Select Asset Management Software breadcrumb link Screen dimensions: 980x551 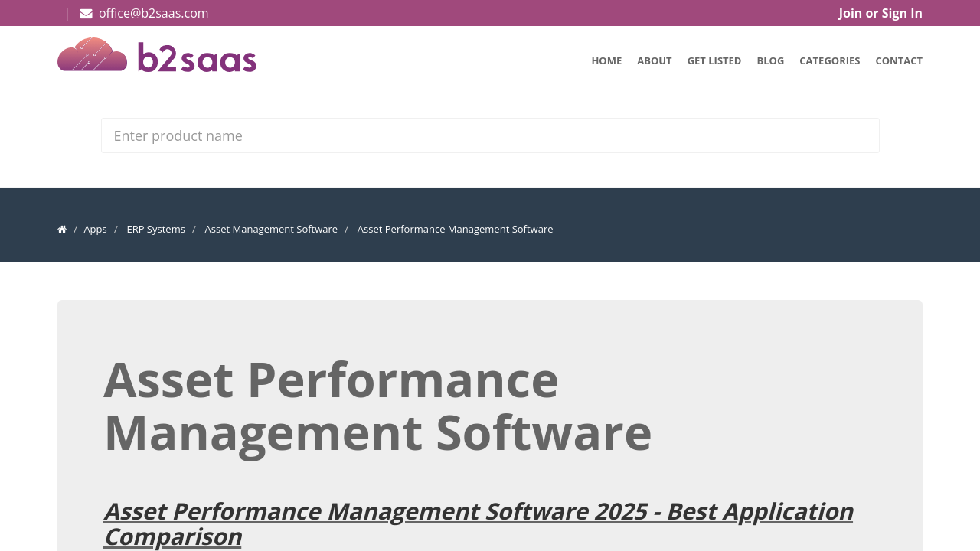coord(271,229)
